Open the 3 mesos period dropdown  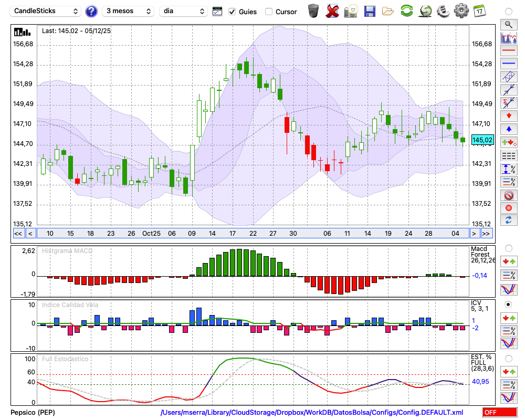128,11
